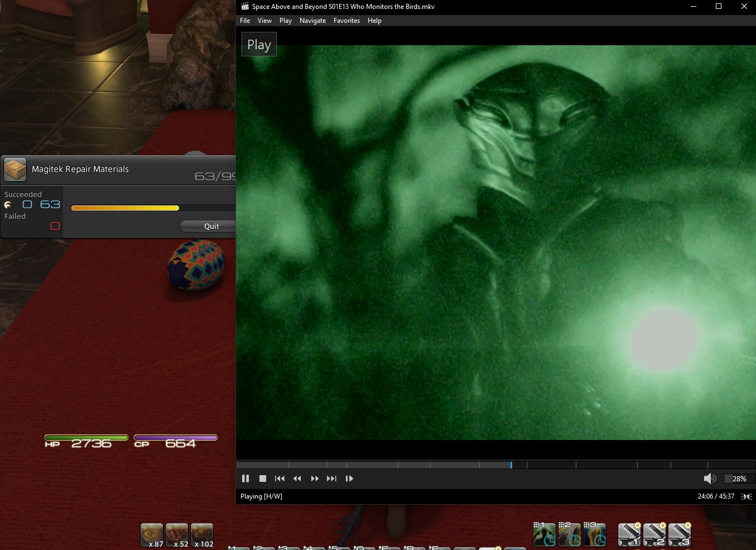Click the media player title bar icon
This screenshot has width=756, height=550.
click(x=245, y=7)
